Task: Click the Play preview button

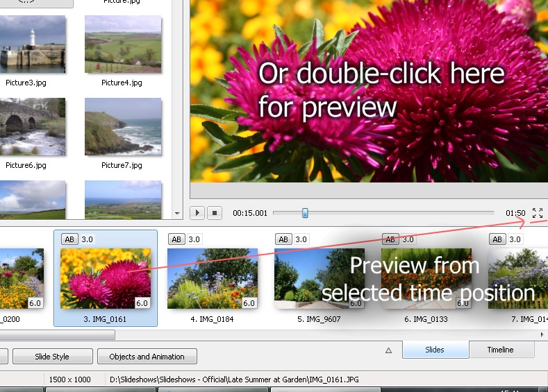Action: (x=197, y=212)
